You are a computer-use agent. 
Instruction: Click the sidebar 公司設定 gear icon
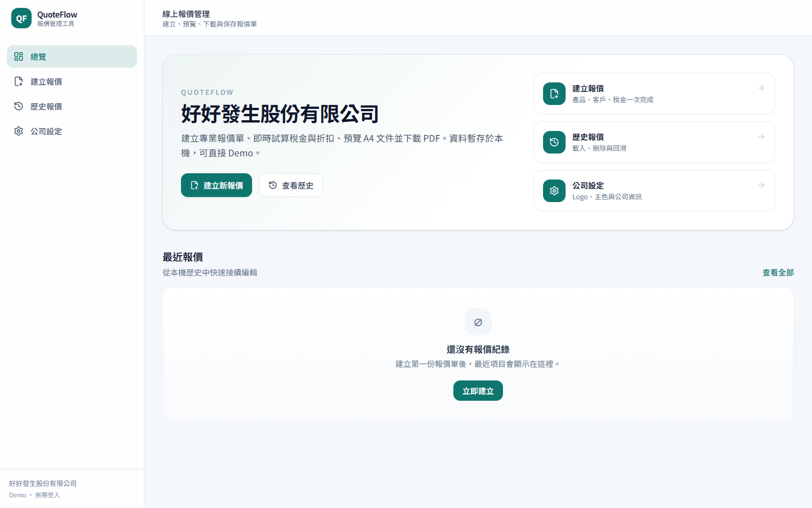pos(19,131)
